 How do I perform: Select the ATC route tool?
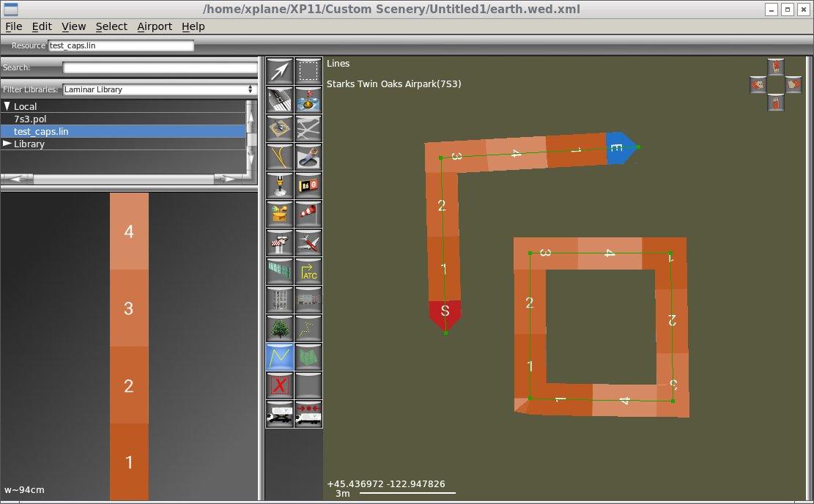308,271
